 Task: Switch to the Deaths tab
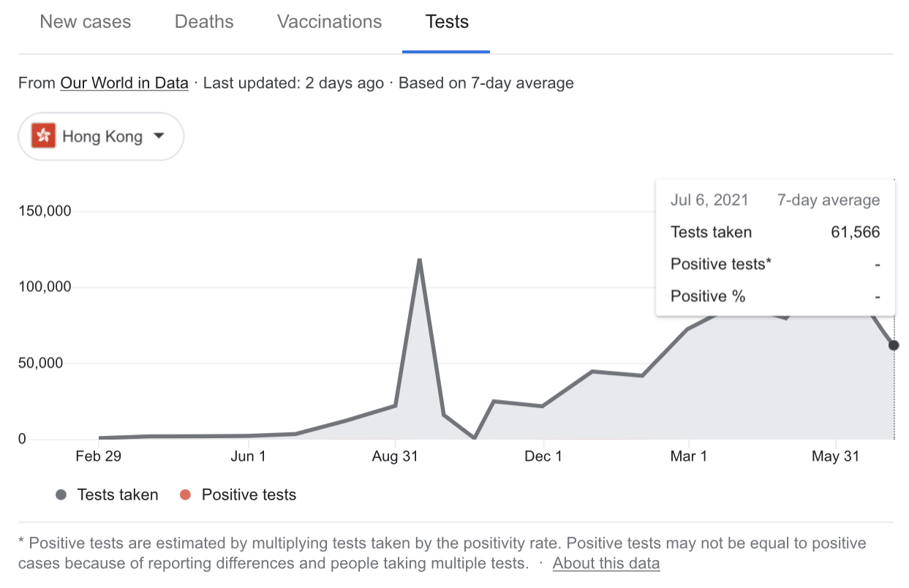(204, 22)
